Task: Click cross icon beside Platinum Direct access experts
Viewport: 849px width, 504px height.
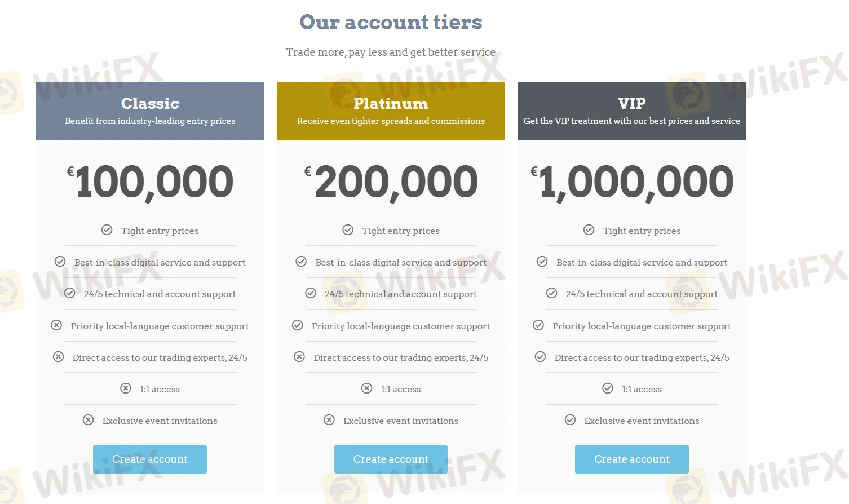Action: click(299, 357)
